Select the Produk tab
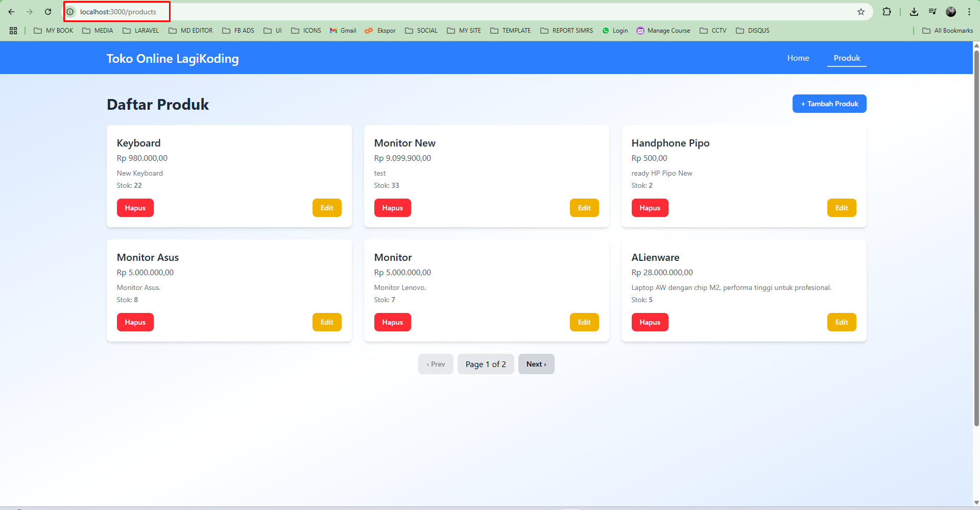Screen dimensions: 980x510 [x=846, y=58]
